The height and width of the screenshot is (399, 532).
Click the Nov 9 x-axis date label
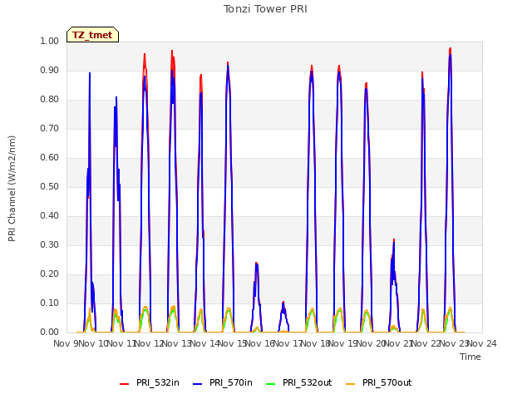pos(66,343)
